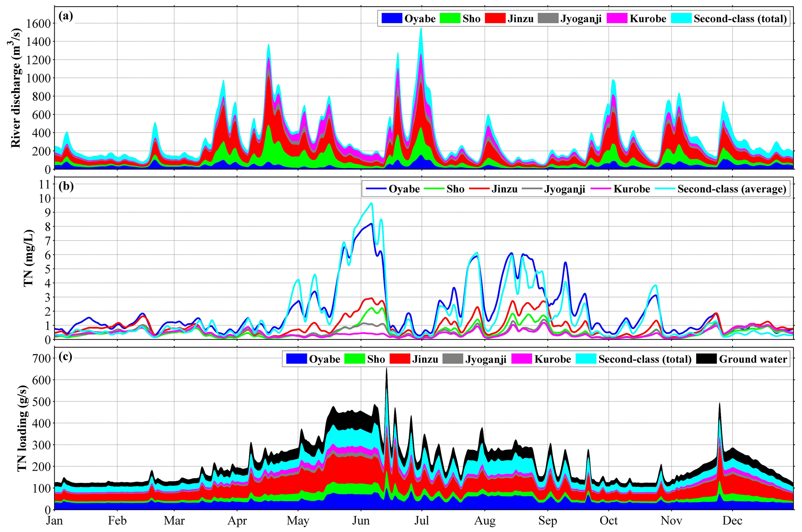The image size is (802, 532).
Task: Select the "Ground water" legend label
Action: 753,359
